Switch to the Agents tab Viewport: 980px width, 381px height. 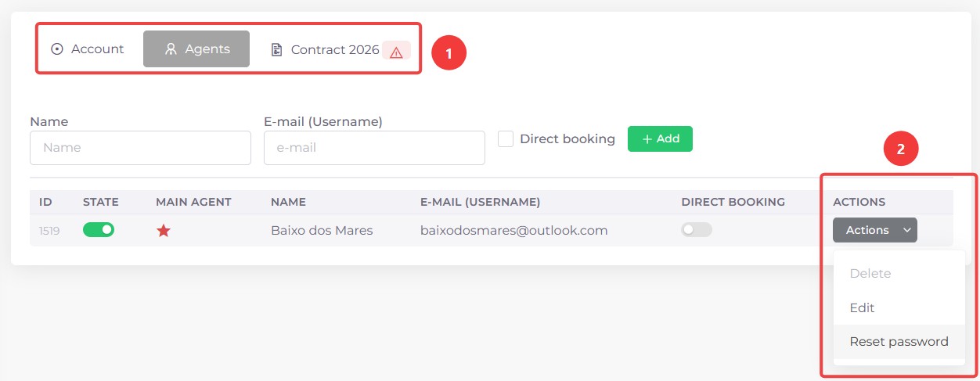[196, 49]
